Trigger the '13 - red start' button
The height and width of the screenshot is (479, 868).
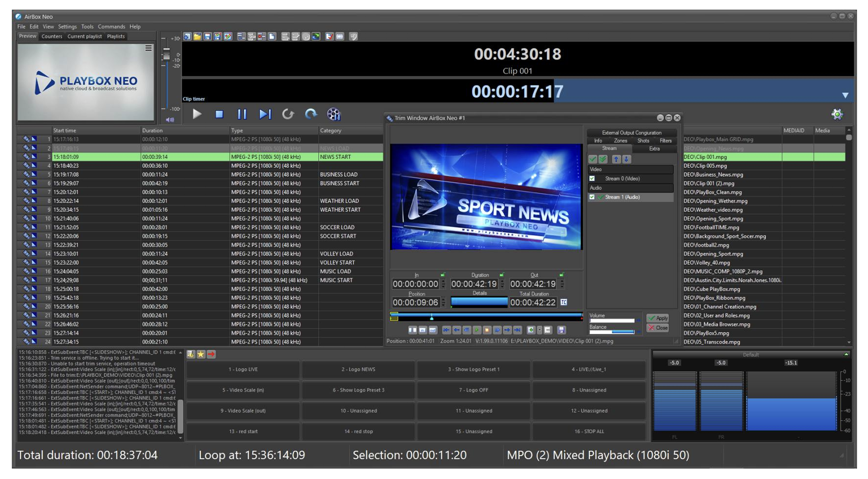[x=243, y=431]
